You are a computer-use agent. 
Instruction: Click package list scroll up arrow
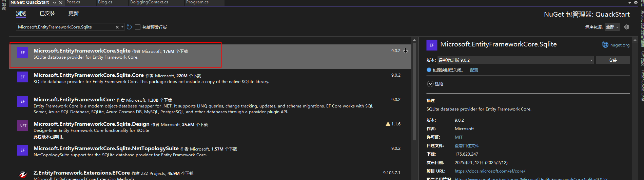[414, 40]
